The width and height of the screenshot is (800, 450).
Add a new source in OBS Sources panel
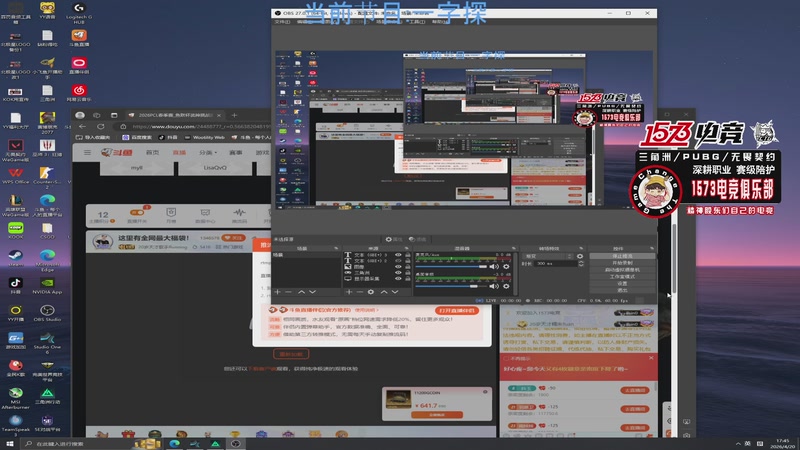coord(349,292)
